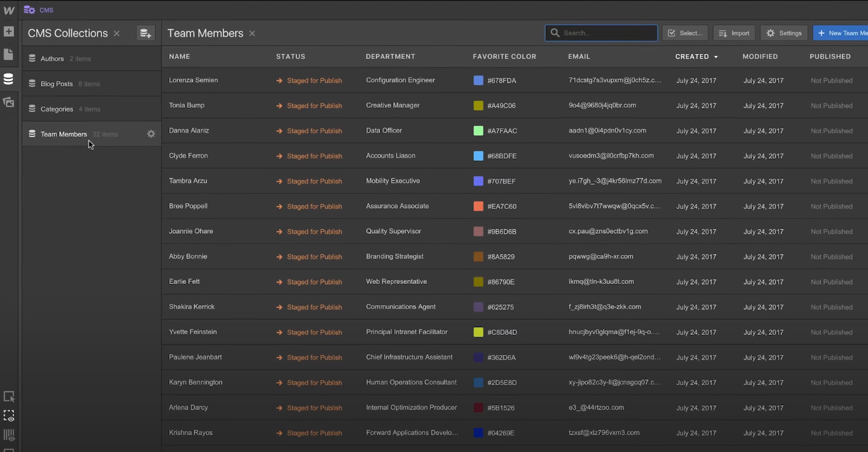This screenshot has height=452, width=868.
Task: Click the CMS database icon in sidebar
Action: 8,79
